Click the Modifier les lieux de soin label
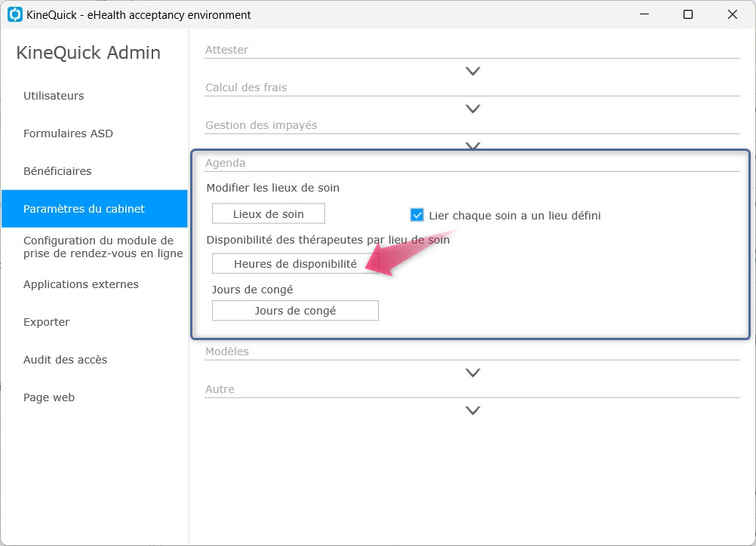Image resolution: width=756 pixels, height=546 pixels. click(273, 188)
